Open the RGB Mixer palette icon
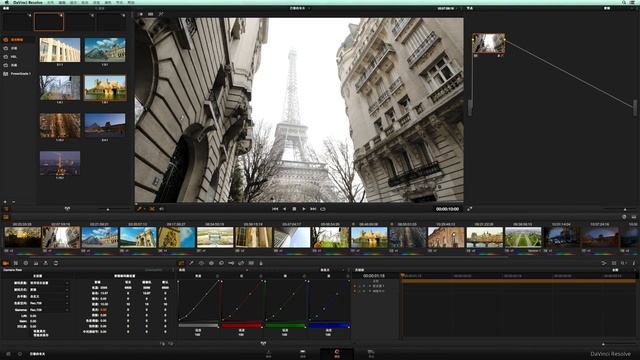Image resolution: width=640 pixels, height=360 pixels. (x=36, y=263)
